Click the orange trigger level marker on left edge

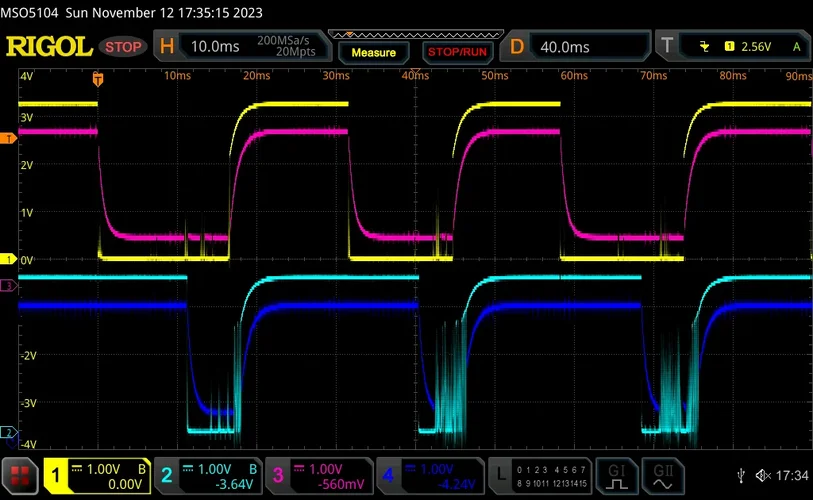click(x=8, y=139)
